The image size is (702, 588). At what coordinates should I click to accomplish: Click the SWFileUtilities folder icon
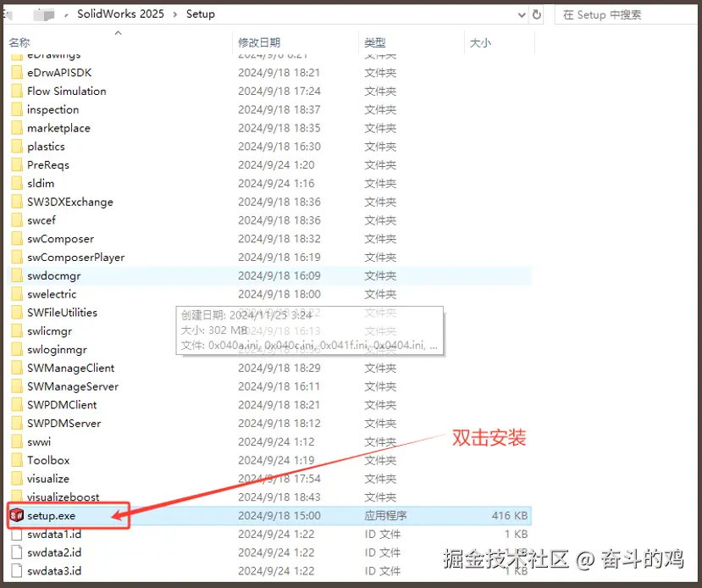tap(17, 312)
